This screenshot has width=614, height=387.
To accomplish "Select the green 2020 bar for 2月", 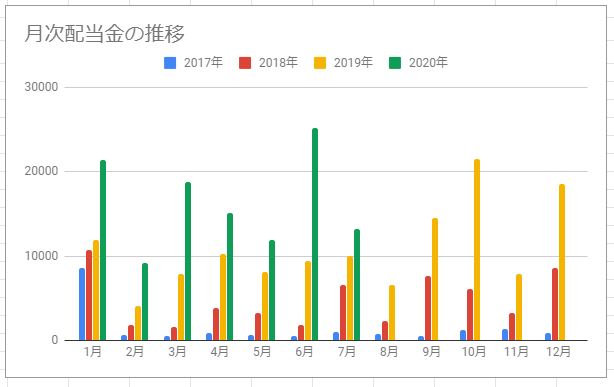I will [145, 302].
